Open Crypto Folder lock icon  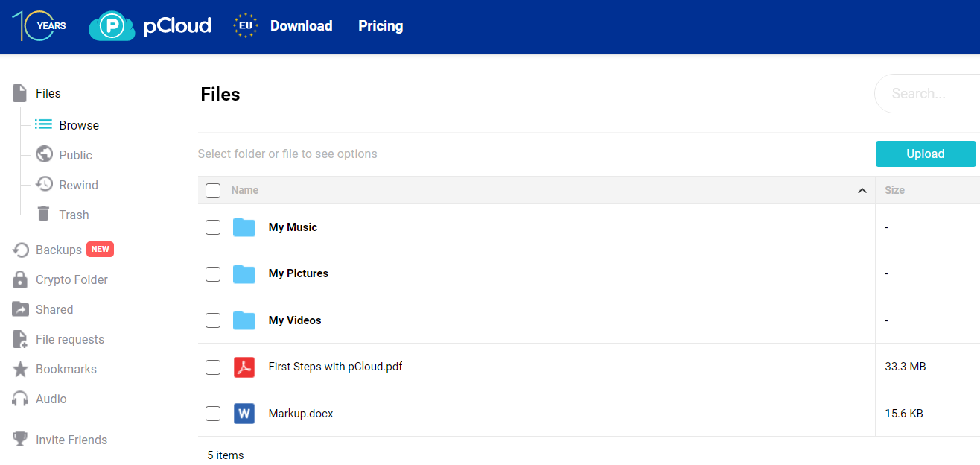(20, 280)
